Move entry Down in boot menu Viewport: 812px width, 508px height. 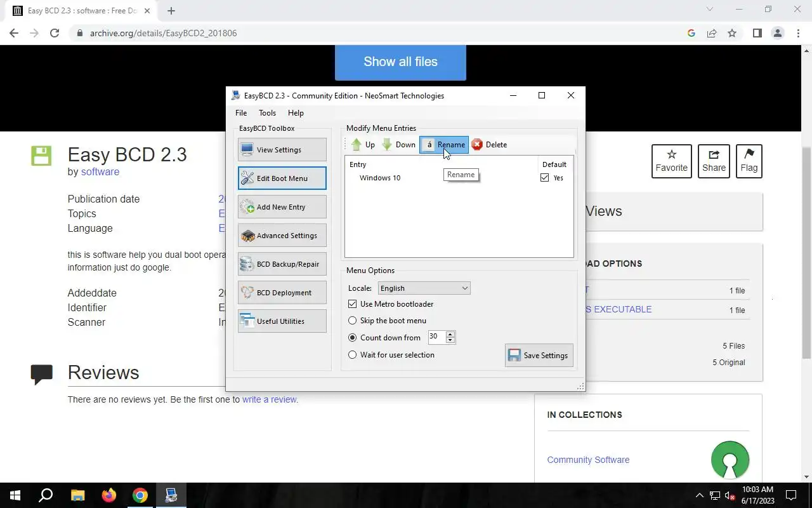(398, 145)
